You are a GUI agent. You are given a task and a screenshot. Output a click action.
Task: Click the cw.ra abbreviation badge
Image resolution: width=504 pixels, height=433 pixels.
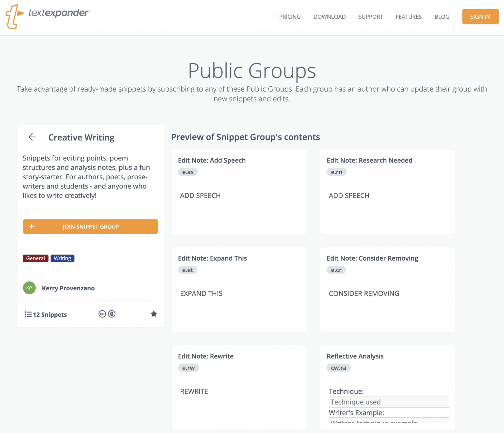click(339, 368)
